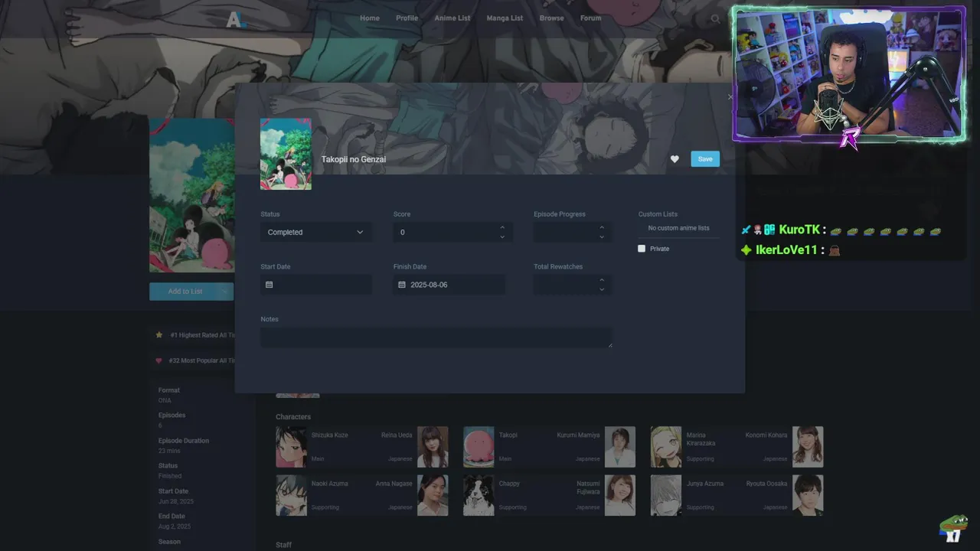Increase Total Rewatches with up arrow
This screenshot has width=980, height=551.
tap(602, 280)
